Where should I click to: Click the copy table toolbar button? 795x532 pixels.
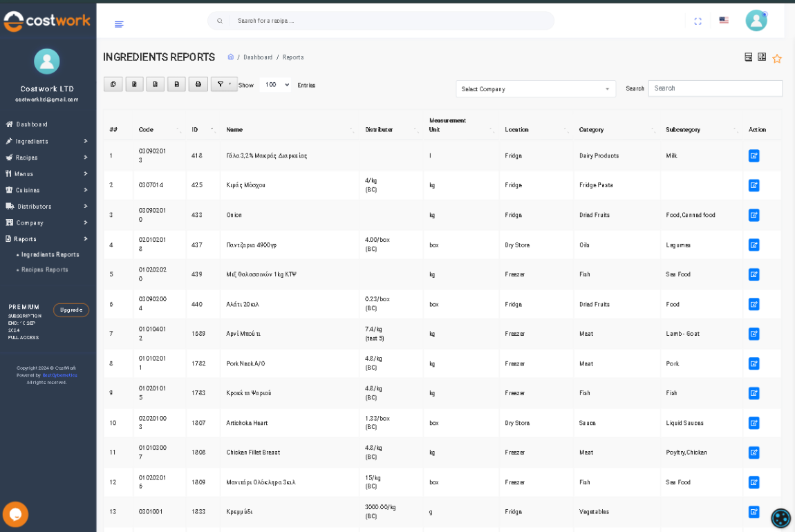click(x=113, y=84)
